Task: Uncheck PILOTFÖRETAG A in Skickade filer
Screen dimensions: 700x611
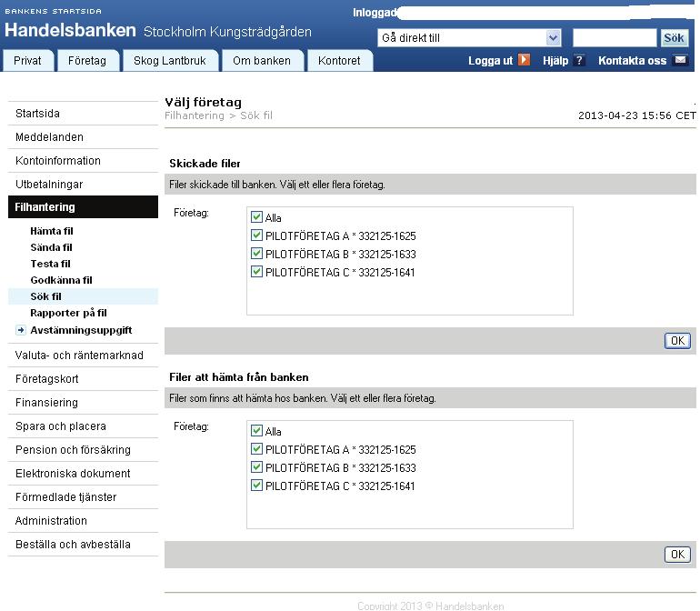Action: [x=256, y=235]
